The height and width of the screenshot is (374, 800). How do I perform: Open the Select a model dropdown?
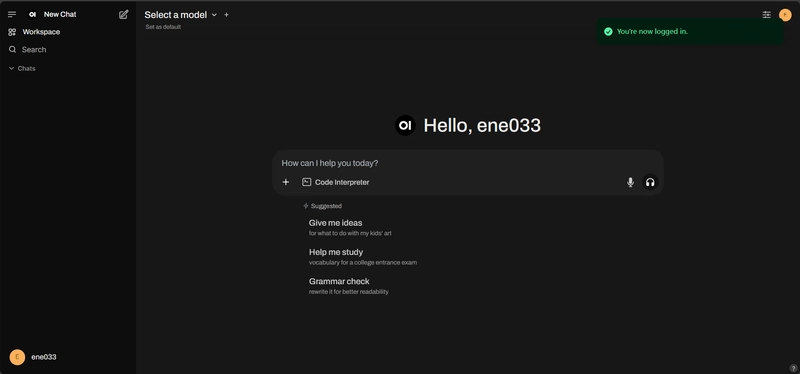point(181,15)
